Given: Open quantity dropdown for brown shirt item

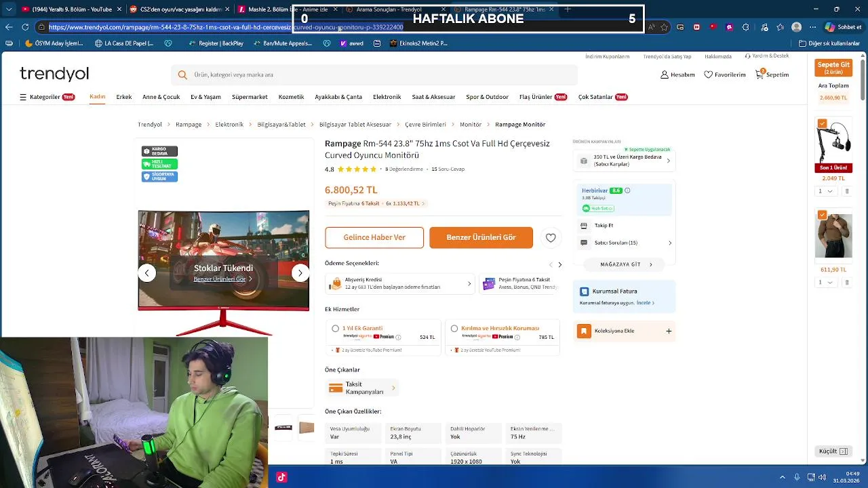Looking at the screenshot, I should 825,282.
